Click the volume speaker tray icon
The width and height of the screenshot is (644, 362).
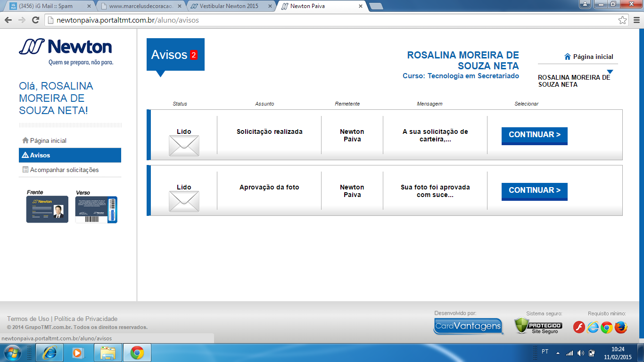581,353
